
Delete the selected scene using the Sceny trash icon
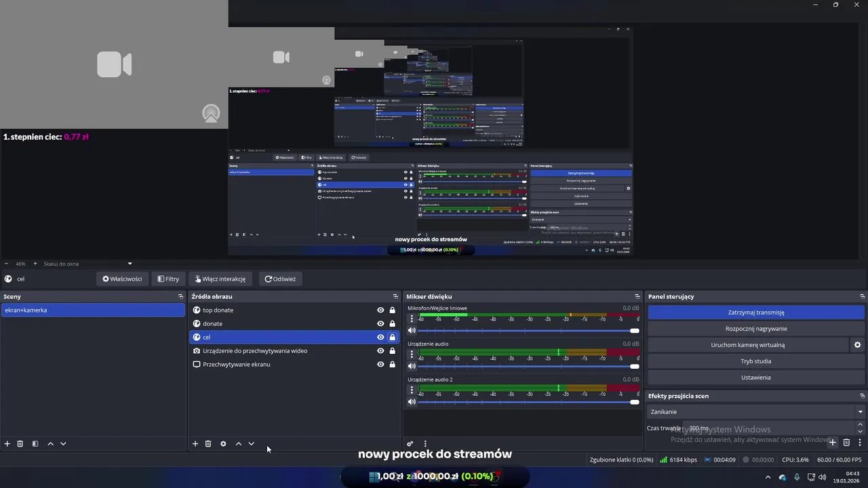point(20,444)
